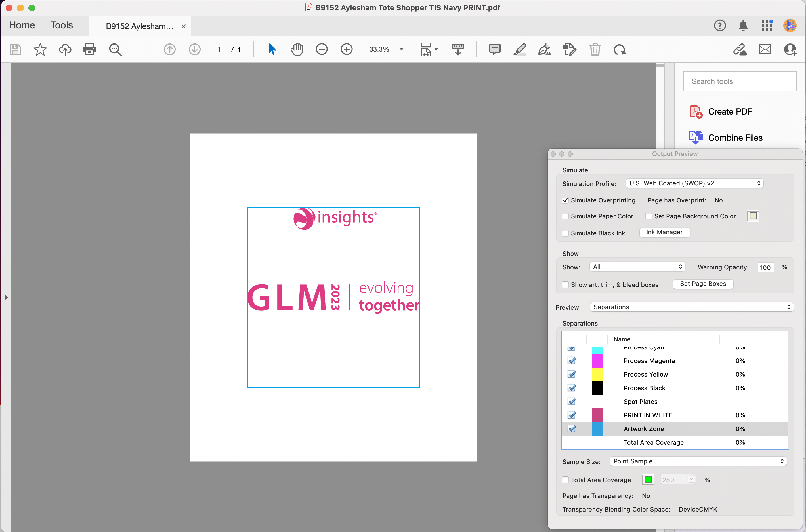The width and height of the screenshot is (806, 532).
Task: Select the Hand pan tool
Action: pyautogui.click(x=297, y=50)
